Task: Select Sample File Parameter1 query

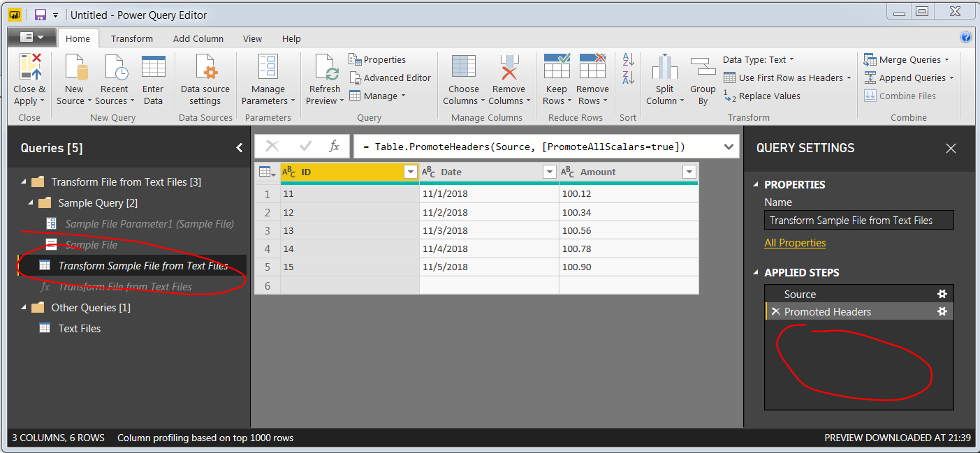Action: [149, 224]
